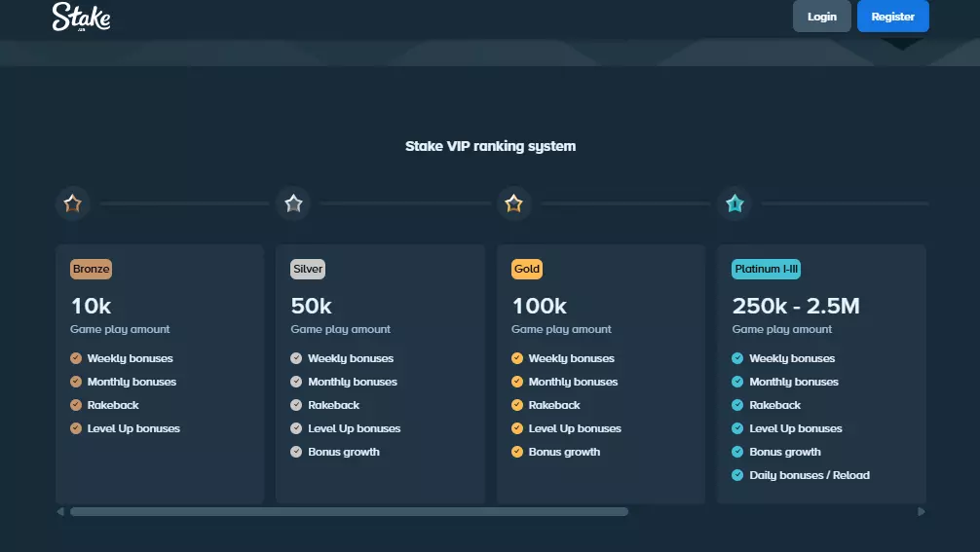Viewport: 980px width, 552px height.
Task: Click 'Bonus growth' text in Platinum card
Action: click(x=785, y=452)
